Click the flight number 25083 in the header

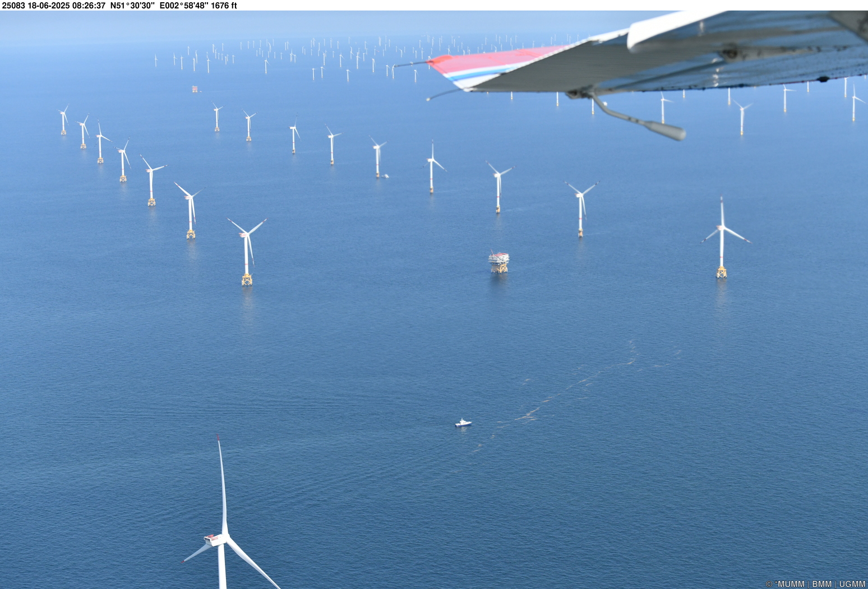(13, 6)
